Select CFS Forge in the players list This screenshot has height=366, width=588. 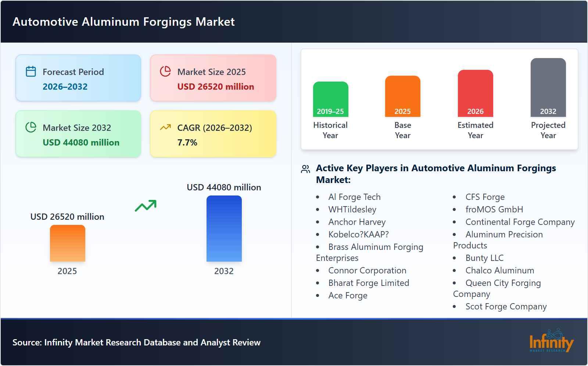click(x=485, y=197)
